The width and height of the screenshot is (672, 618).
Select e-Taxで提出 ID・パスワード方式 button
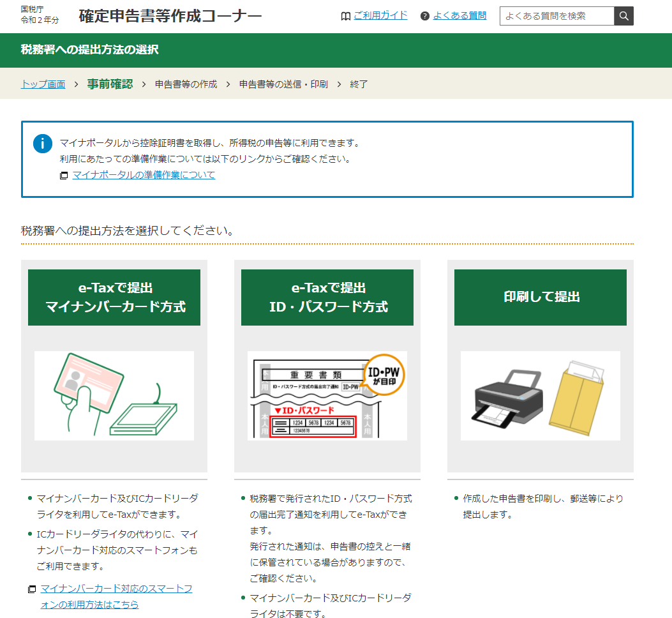pyautogui.click(x=327, y=298)
